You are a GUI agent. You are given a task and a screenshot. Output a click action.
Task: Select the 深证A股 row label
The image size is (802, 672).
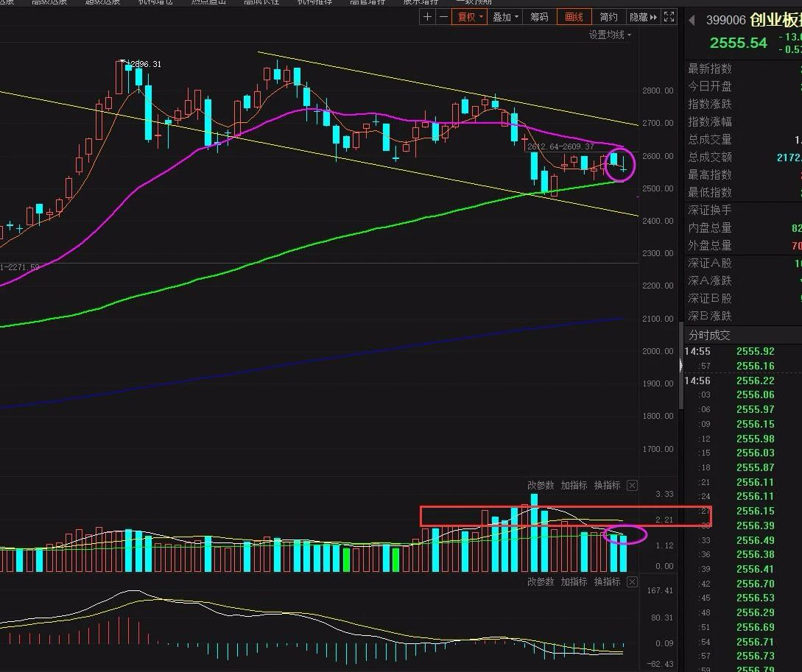point(709,264)
